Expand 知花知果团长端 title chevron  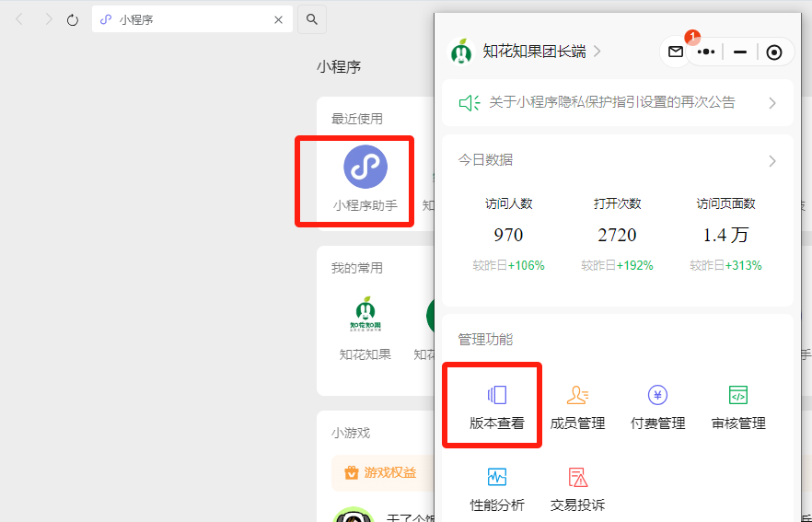[x=597, y=52]
